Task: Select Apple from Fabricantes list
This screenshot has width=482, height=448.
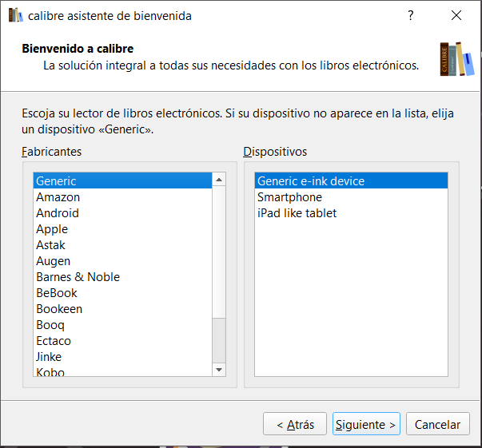Action: click(x=52, y=229)
